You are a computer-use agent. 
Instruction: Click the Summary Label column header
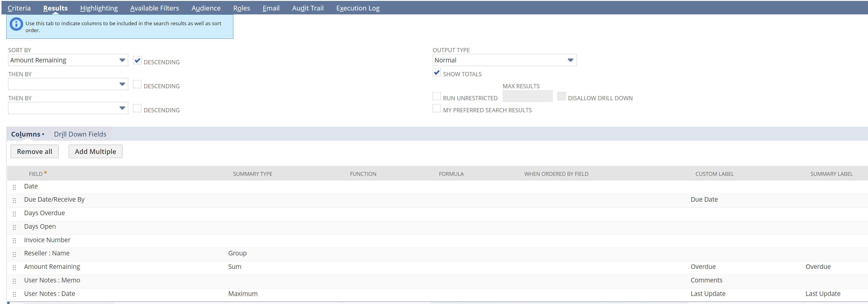pyautogui.click(x=832, y=174)
